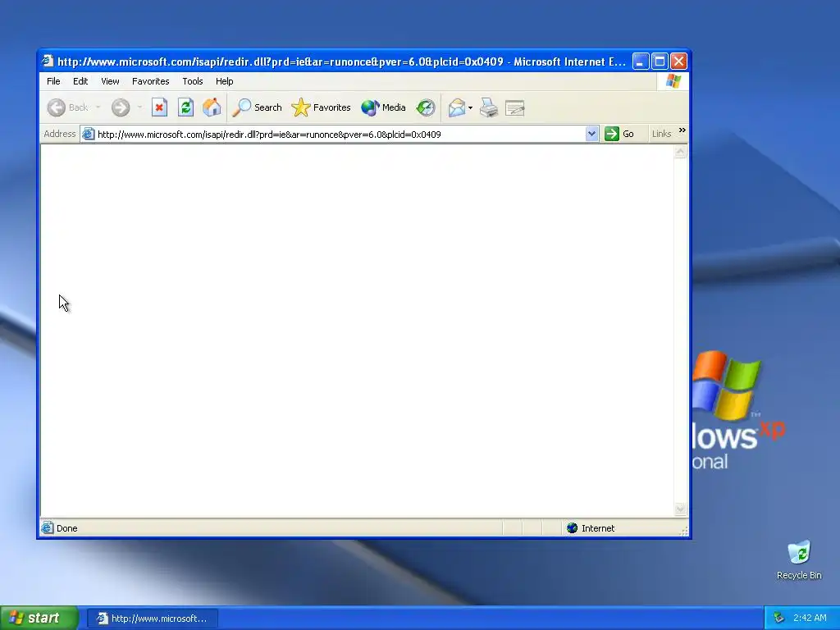840x630 pixels.
Task: Refresh the current page
Action: coord(185,107)
